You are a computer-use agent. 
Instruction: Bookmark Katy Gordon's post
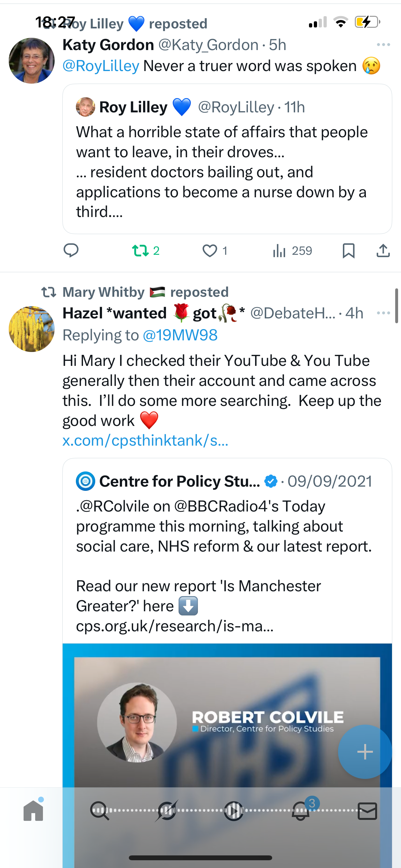click(348, 251)
